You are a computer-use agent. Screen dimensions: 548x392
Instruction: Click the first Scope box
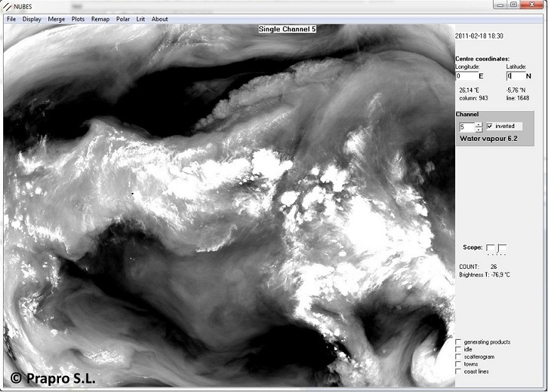click(491, 248)
